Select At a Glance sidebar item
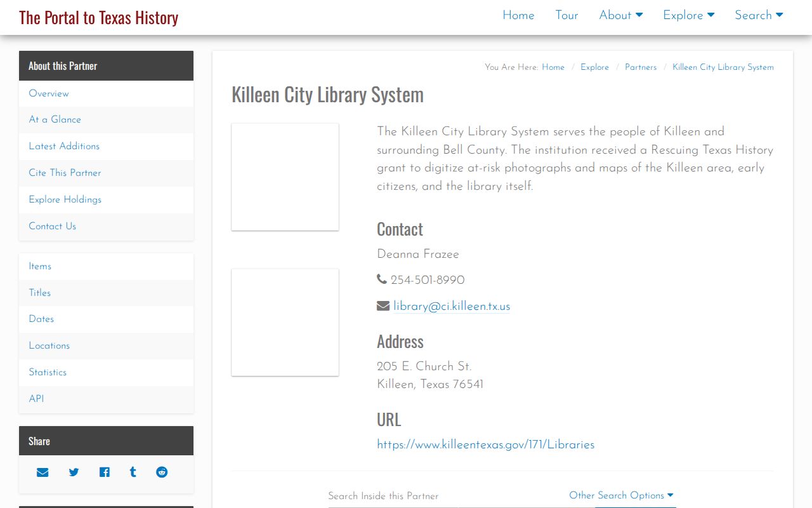The height and width of the screenshot is (508, 812). (x=106, y=119)
